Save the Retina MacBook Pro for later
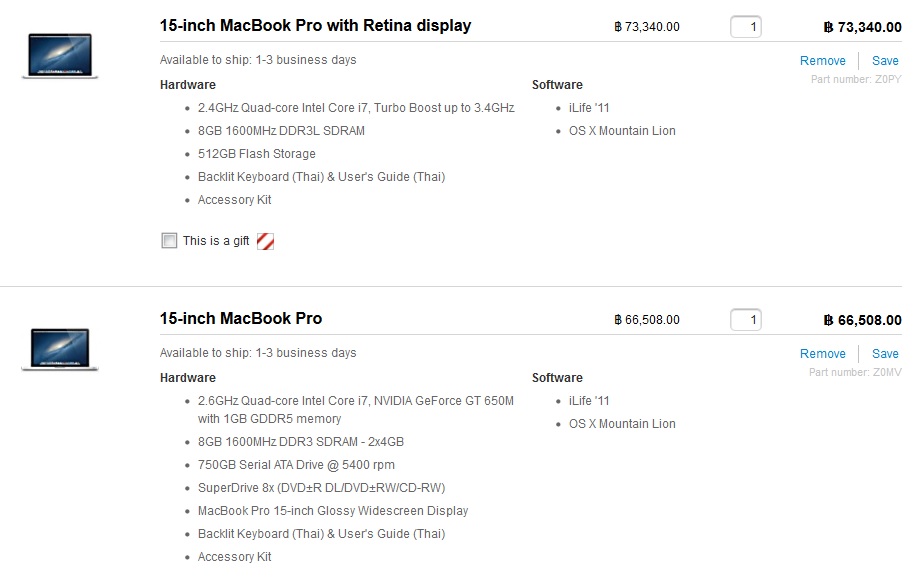Image resolution: width=917 pixels, height=587 pixels. pos(885,61)
